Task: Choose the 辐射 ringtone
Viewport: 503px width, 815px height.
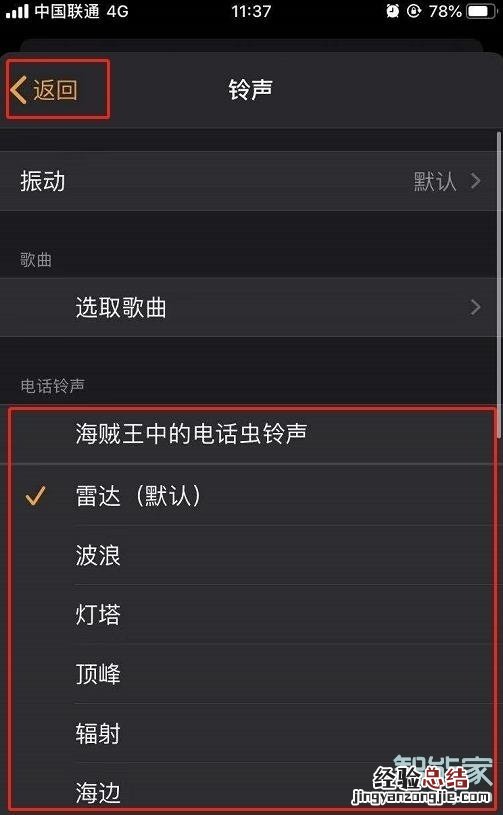Action: click(252, 733)
